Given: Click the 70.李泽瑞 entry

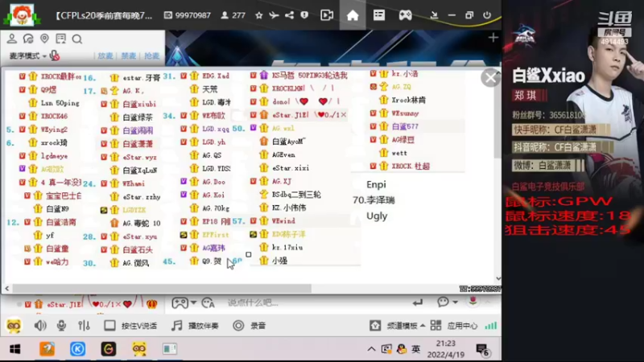Looking at the screenshot, I should pos(374,200).
